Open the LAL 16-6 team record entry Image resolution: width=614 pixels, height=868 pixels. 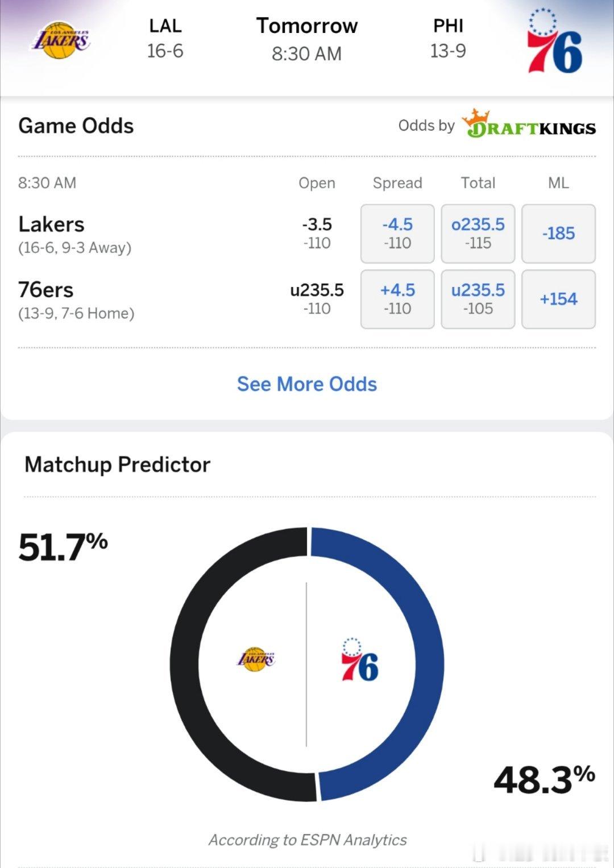(165, 39)
